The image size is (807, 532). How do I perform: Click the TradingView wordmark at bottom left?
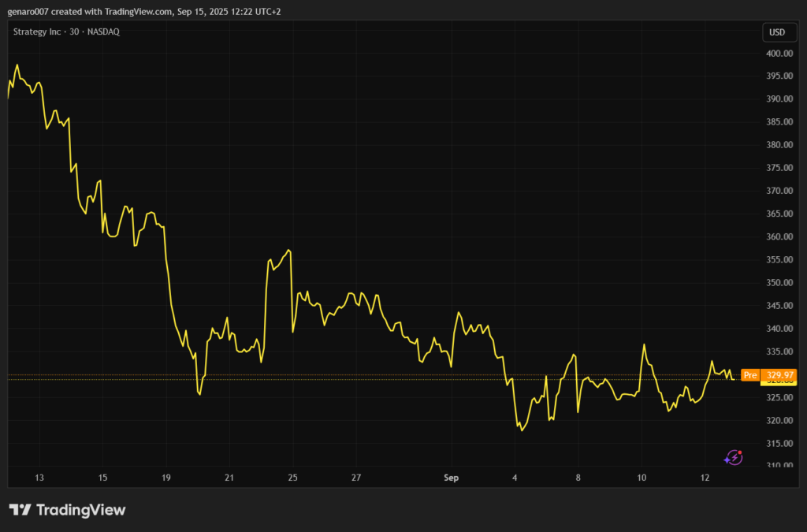(80, 510)
